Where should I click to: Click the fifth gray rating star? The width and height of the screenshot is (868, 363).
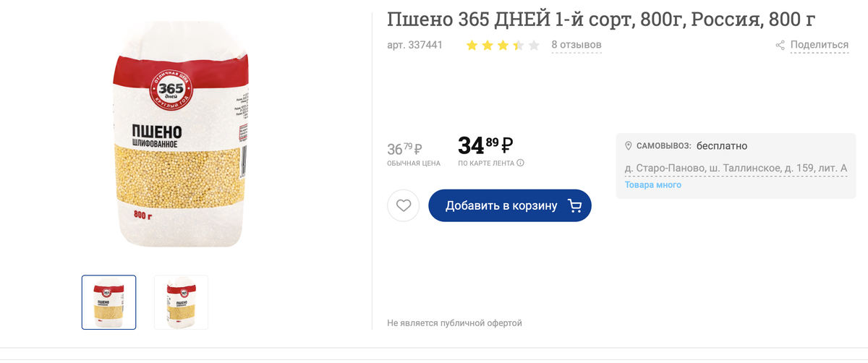click(534, 46)
